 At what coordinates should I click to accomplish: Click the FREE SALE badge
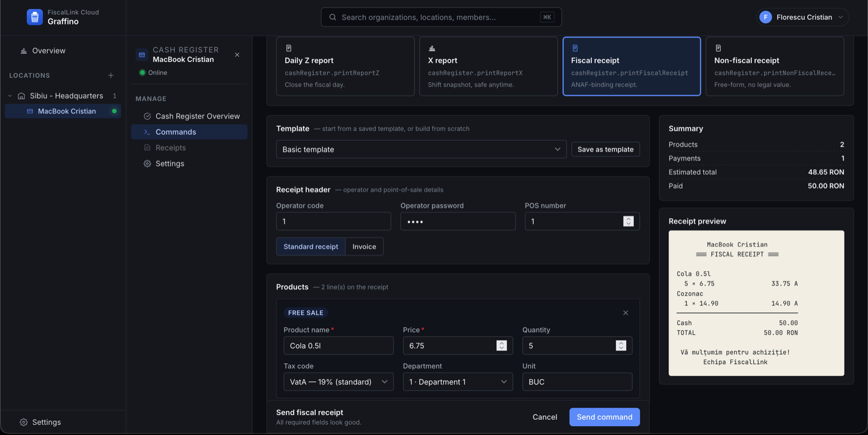coord(305,313)
